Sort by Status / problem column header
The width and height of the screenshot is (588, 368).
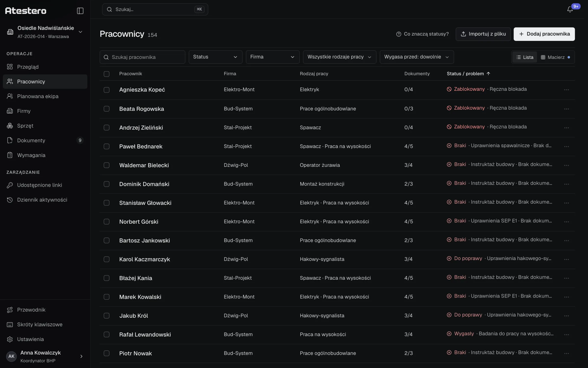(x=468, y=74)
